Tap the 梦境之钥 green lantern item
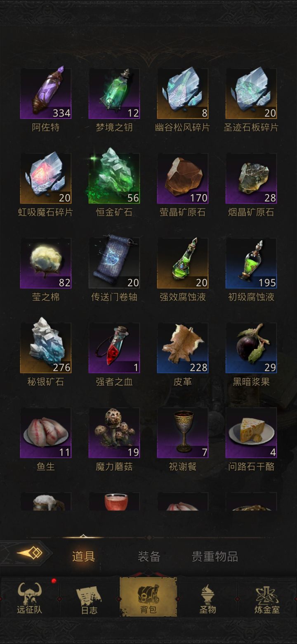The width and height of the screenshot is (297, 644). (114, 94)
